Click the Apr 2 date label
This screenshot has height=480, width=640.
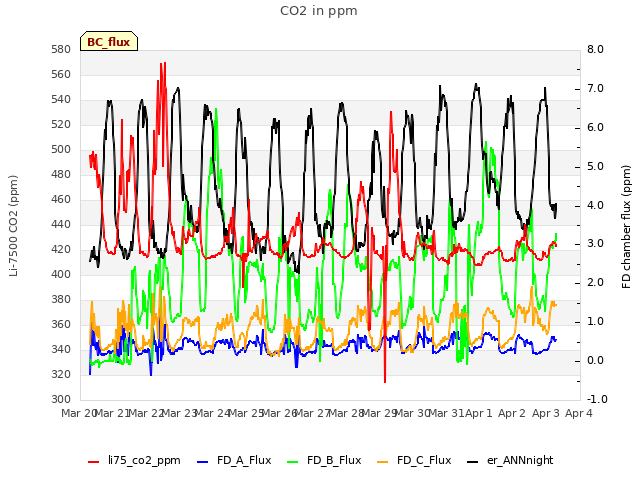pyautogui.click(x=512, y=413)
